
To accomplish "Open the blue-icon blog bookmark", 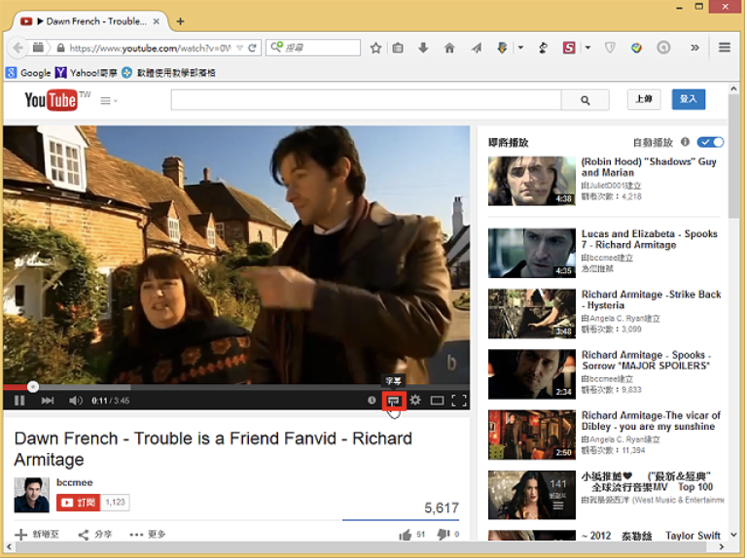I will [x=168, y=72].
